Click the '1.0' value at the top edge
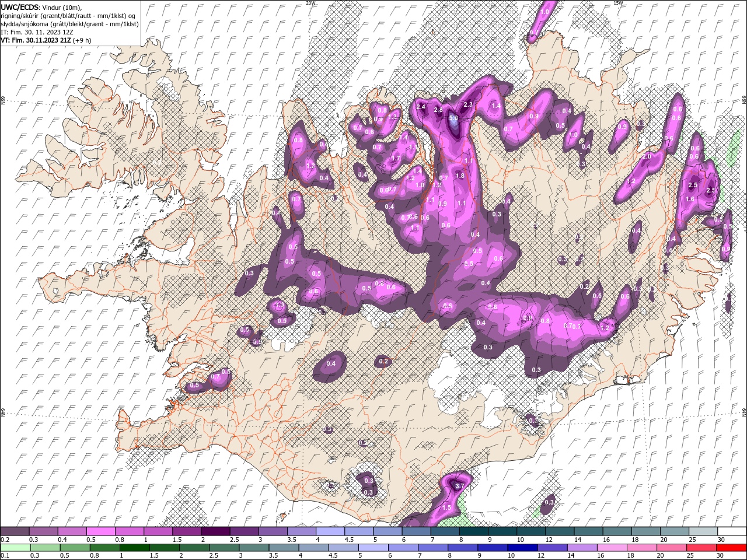This screenshot has width=747, height=560. click(x=545, y=12)
